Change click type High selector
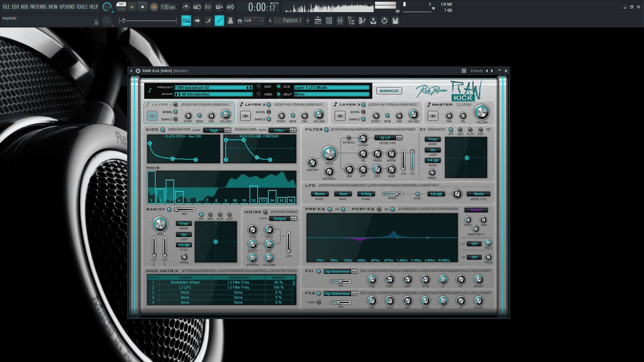The height and width of the screenshot is (362, 644). [217, 130]
